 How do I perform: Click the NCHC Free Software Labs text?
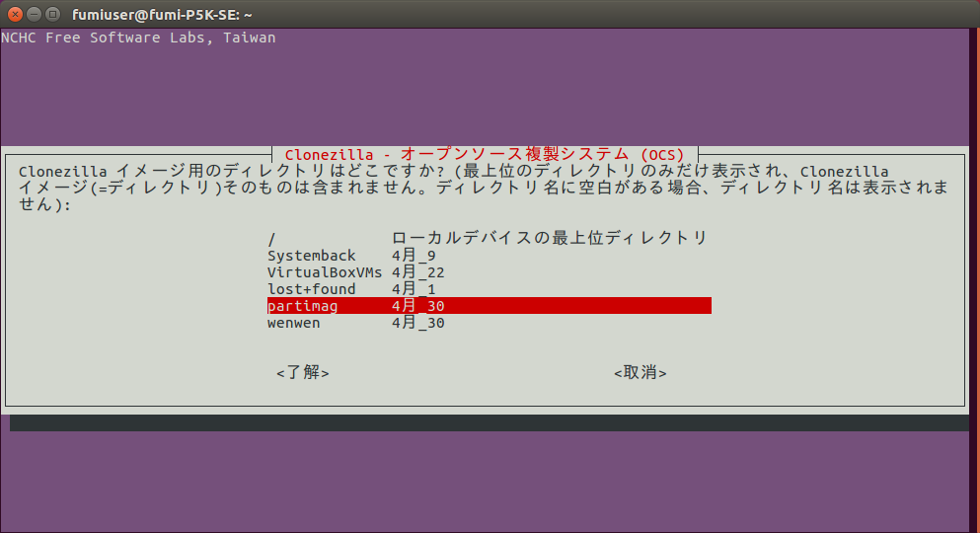138,38
